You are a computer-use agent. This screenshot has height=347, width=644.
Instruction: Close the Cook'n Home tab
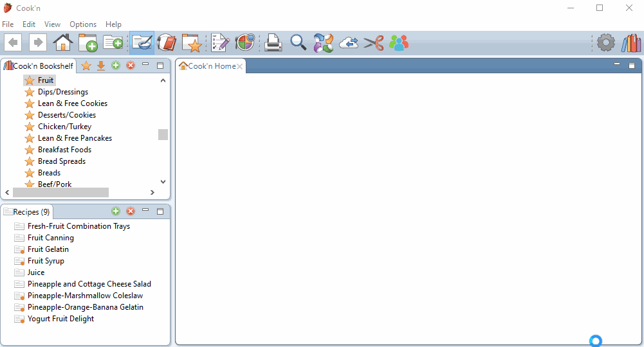240,67
